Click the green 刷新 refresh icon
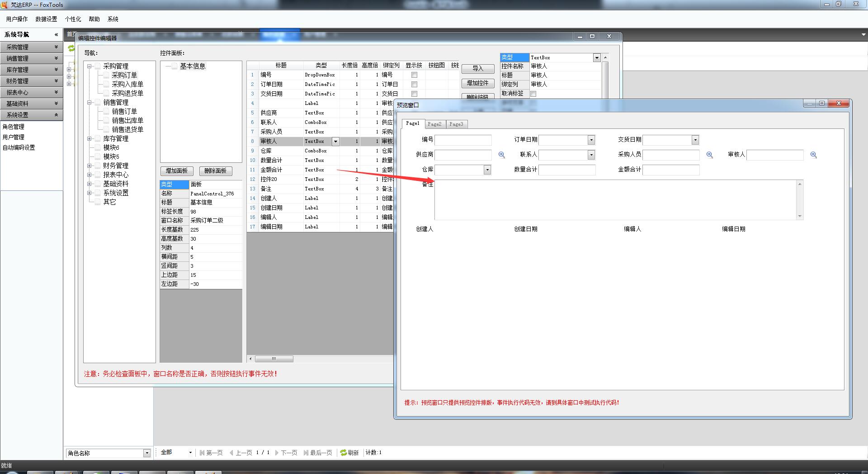Screen dimensions: 868x474 tap(344, 453)
